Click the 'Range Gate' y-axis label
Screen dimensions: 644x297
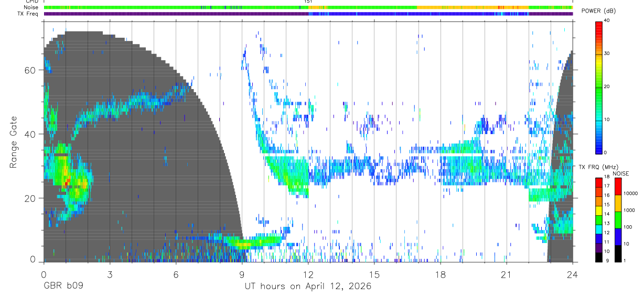14,142
